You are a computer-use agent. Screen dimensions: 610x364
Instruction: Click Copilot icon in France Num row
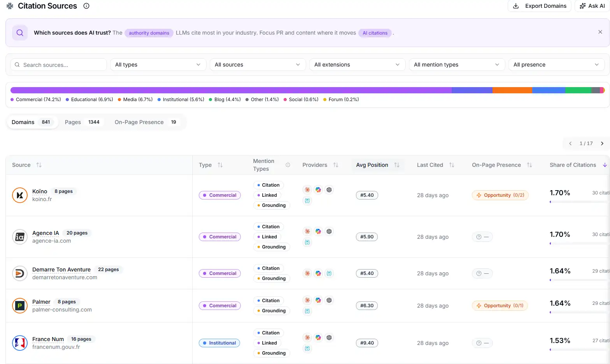point(318,338)
